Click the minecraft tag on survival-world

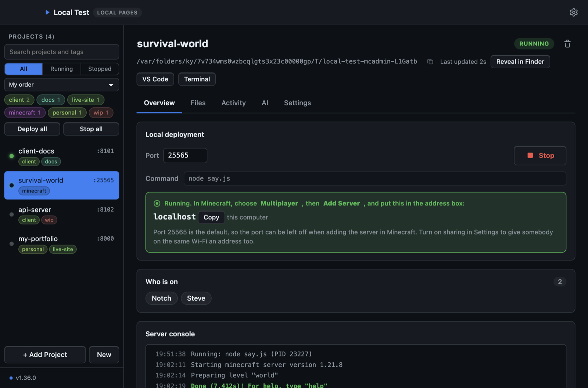pyautogui.click(x=34, y=191)
